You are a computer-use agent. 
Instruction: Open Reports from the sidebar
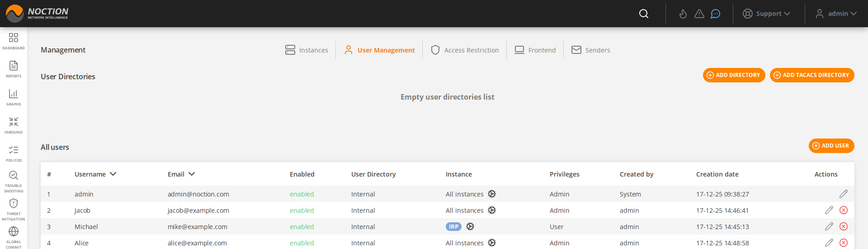pyautogui.click(x=14, y=69)
